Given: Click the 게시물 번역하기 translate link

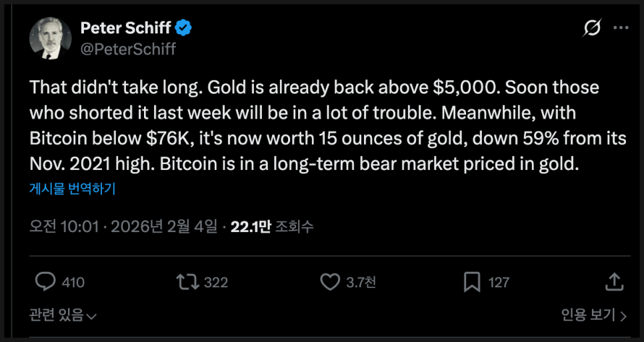Looking at the screenshot, I should (73, 189).
